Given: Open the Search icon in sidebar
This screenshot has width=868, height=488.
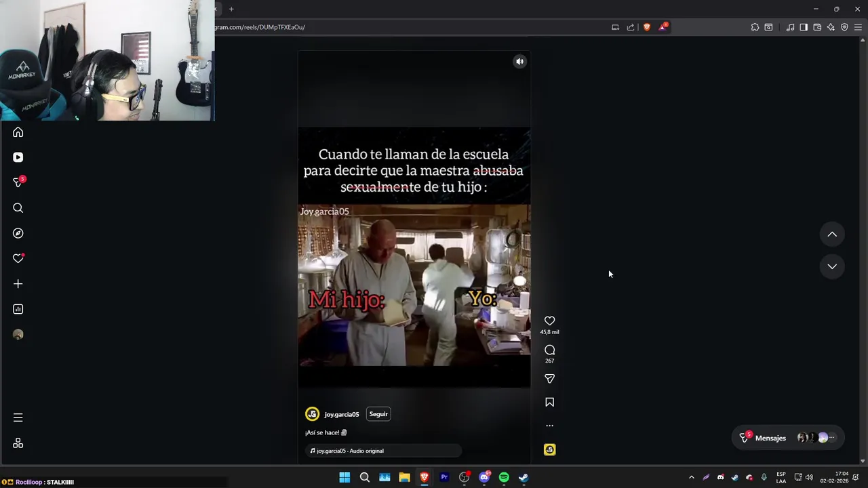Looking at the screenshot, I should pos(18,208).
